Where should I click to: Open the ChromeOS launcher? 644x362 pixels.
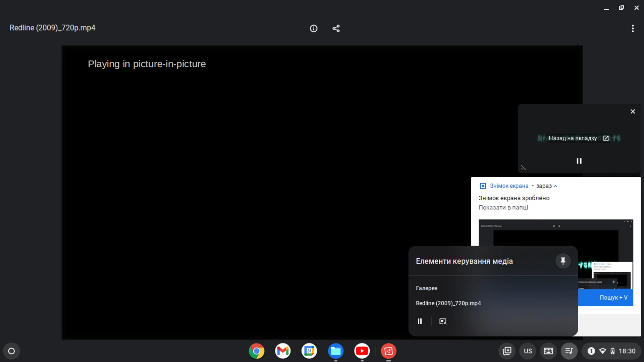point(11,351)
